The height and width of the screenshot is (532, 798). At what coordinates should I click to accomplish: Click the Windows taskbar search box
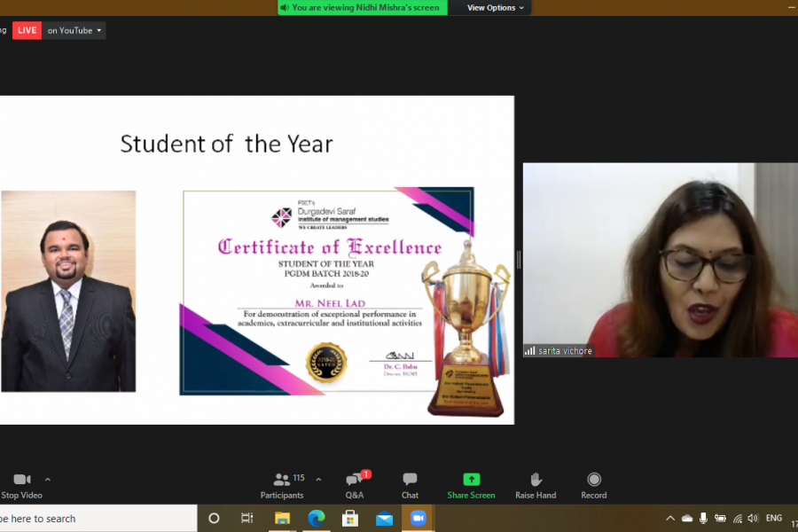pos(98,518)
